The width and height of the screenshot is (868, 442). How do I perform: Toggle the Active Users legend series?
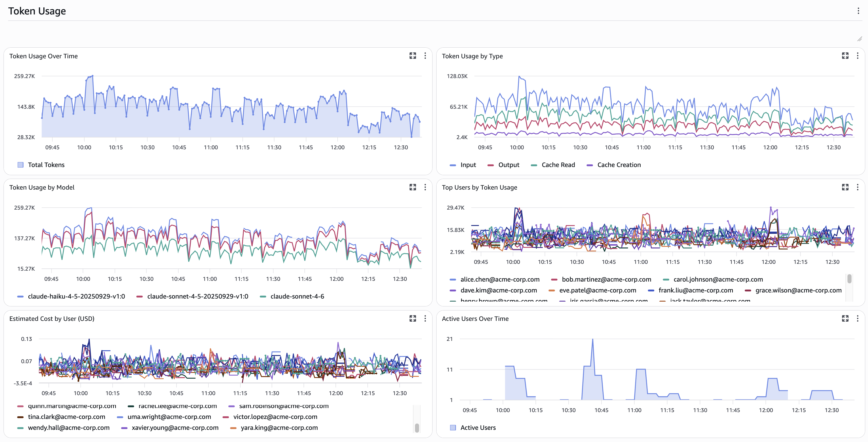[x=473, y=428]
